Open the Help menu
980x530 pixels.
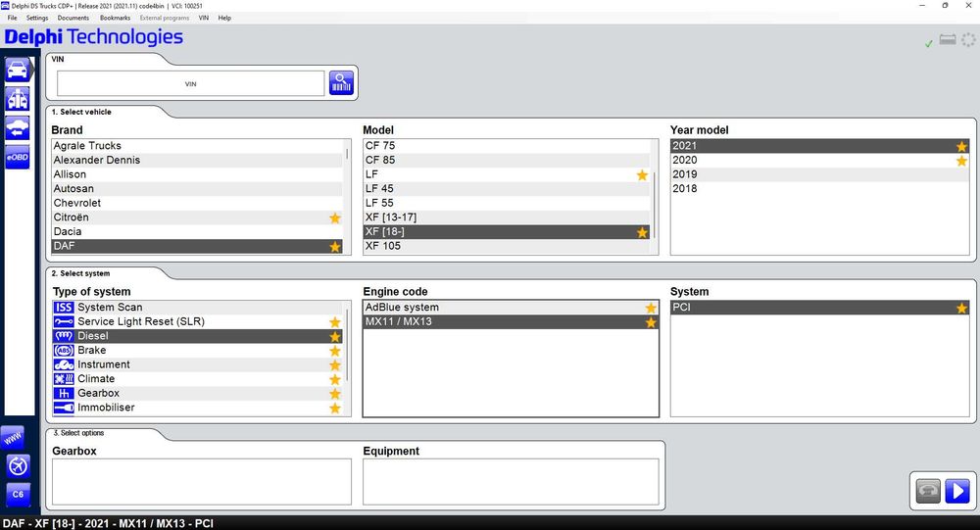point(224,19)
